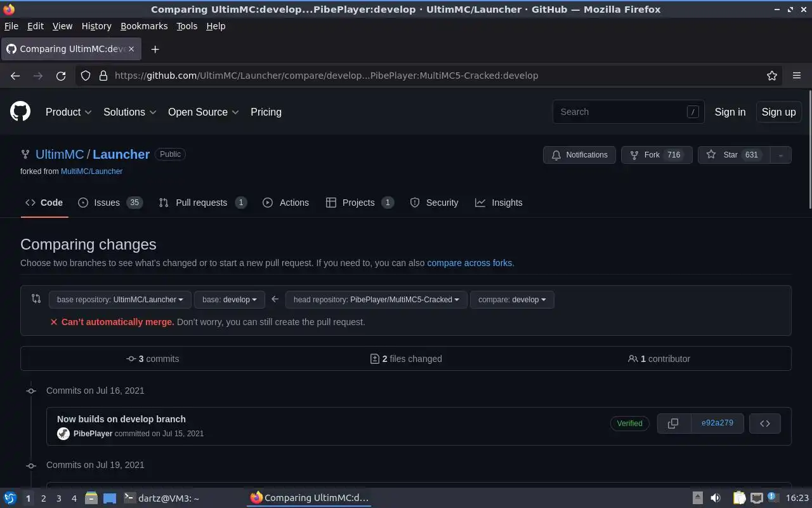Click the padlock site information icon

pyautogui.click(x=103, y=76)
